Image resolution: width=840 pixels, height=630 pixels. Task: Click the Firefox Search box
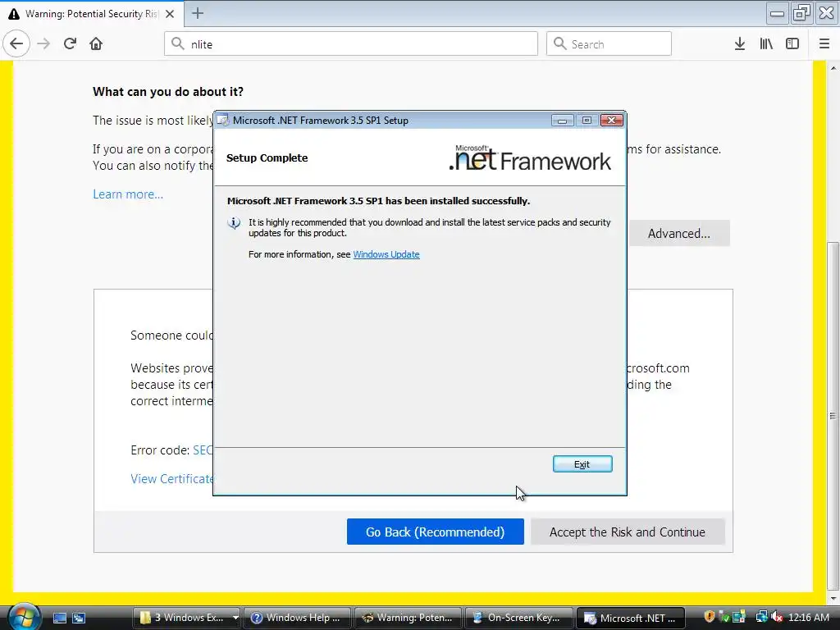609,43
